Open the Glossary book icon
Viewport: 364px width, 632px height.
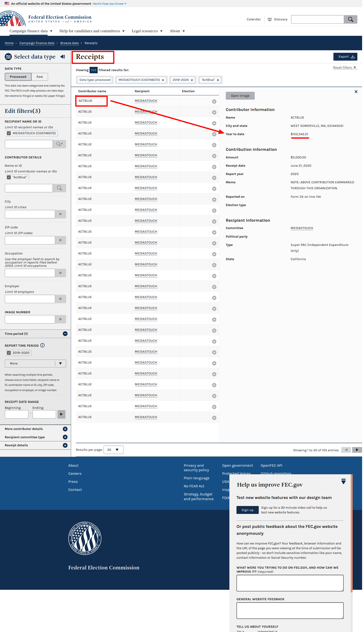[269, 19]
